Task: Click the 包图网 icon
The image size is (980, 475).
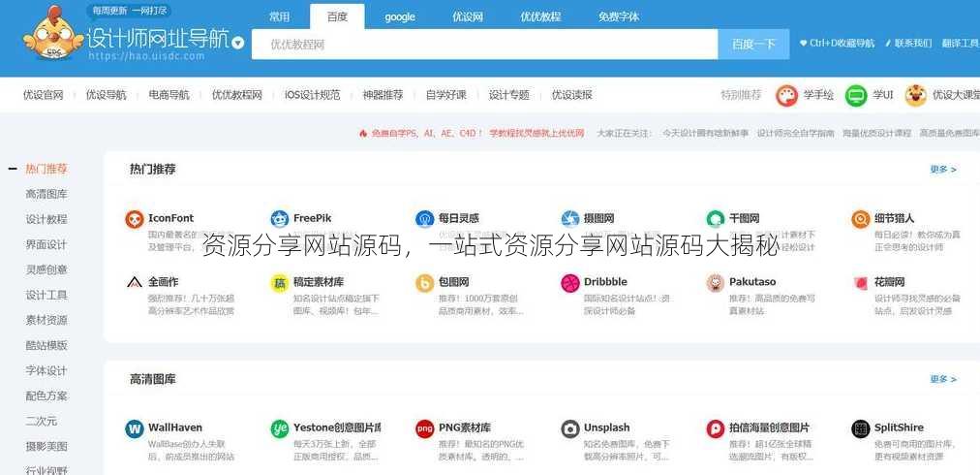Action: tap(424, 283)
